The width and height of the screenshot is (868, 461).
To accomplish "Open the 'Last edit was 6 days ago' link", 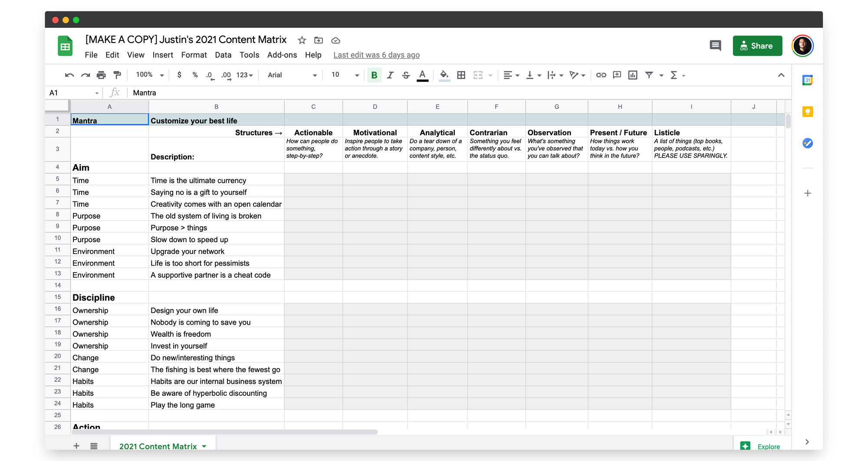I will 376,55.
